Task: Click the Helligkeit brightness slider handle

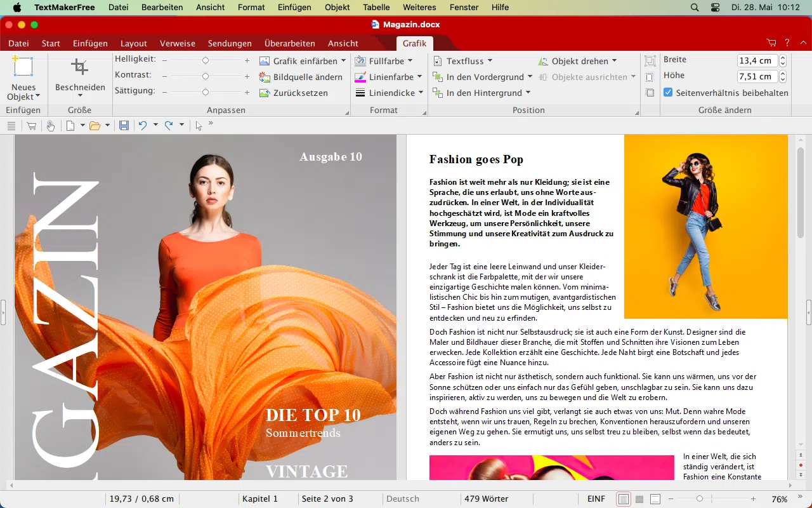Action: point(206,60)
